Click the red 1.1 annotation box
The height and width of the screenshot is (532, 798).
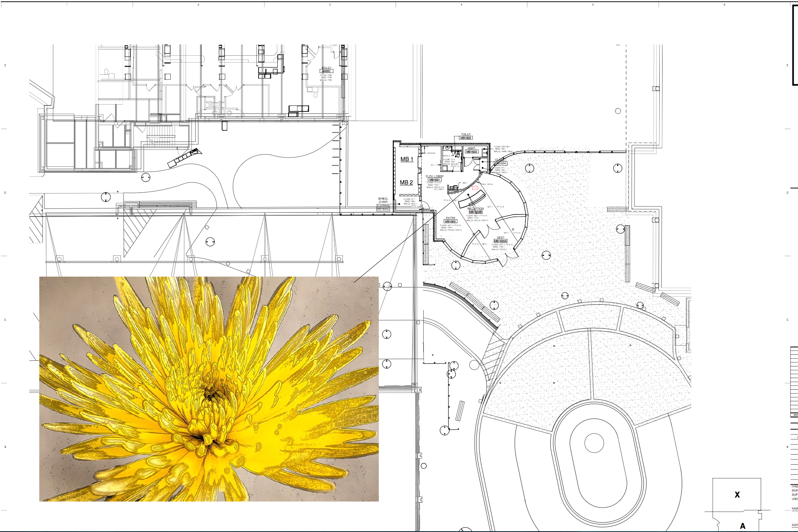pos(475,188)
